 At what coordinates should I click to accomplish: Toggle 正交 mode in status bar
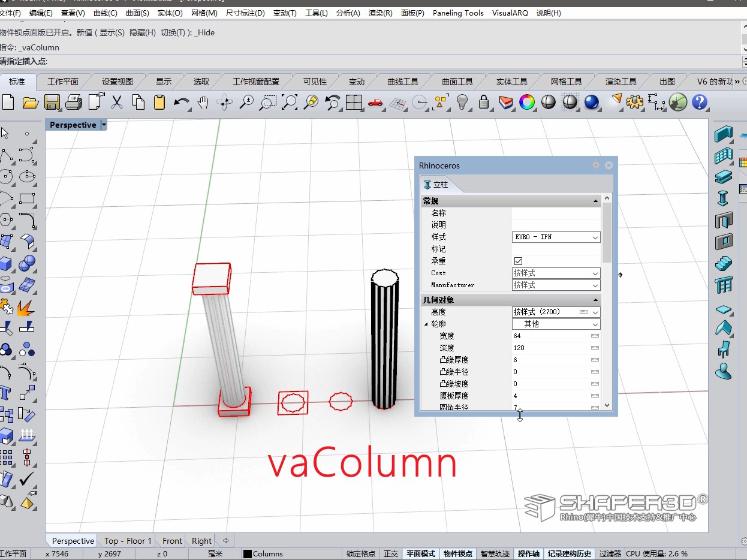[391, 553]
